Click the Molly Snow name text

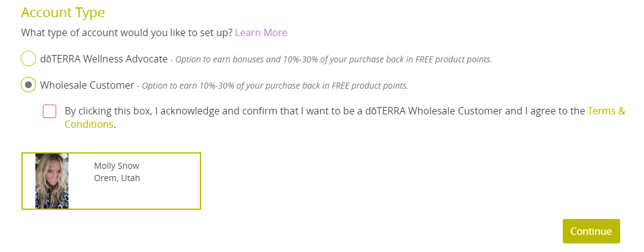pos(117,166)
